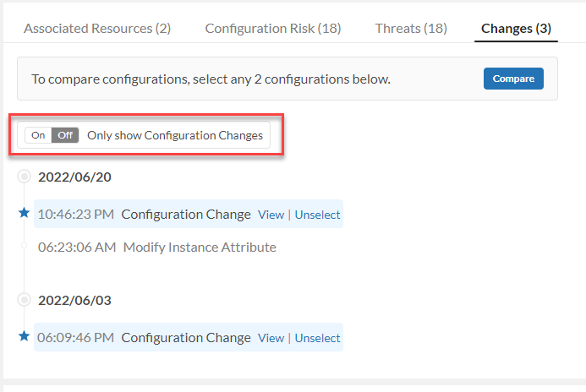Click the small dot beside 06:23:06 AM

coord(25,247)
